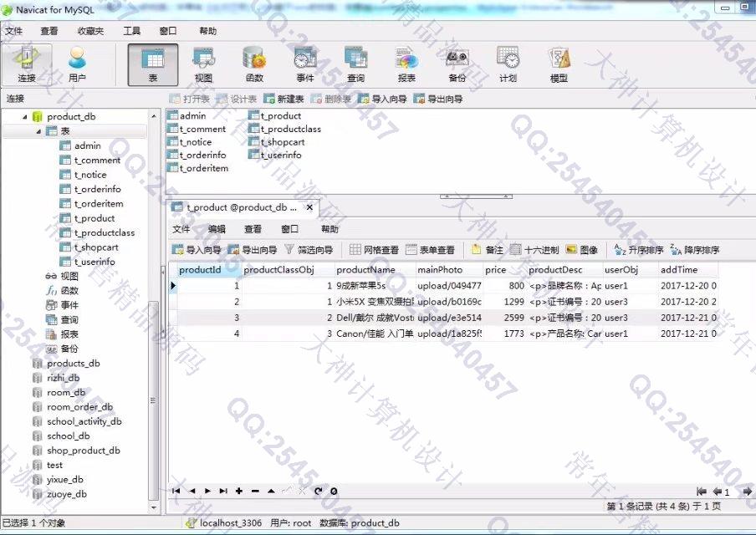The image size is (756, 535).
Task: Go to first page navigation arrow
Action: click(702, 492)
